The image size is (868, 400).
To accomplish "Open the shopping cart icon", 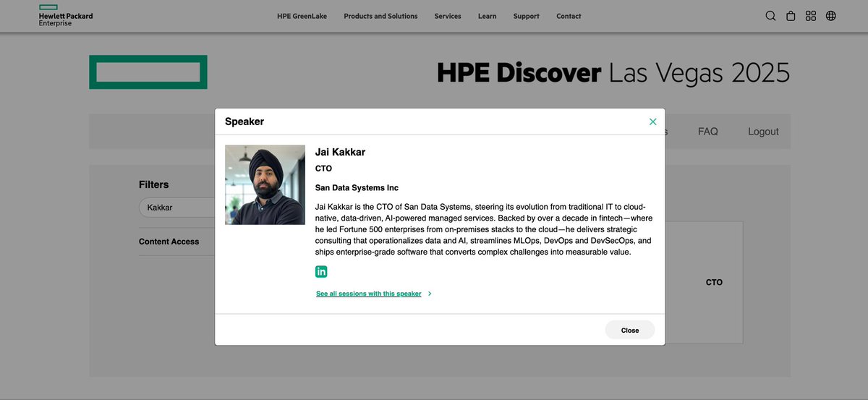I will (x=791, y=16).
